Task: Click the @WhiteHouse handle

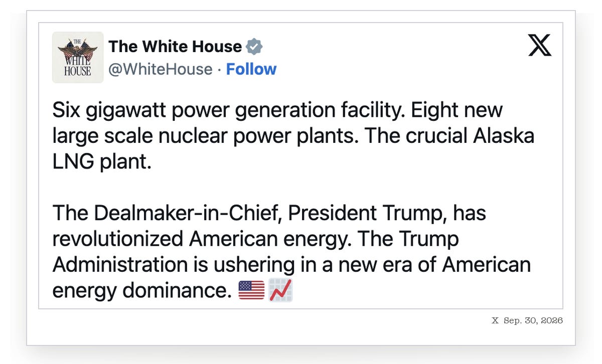Action: 161,69
